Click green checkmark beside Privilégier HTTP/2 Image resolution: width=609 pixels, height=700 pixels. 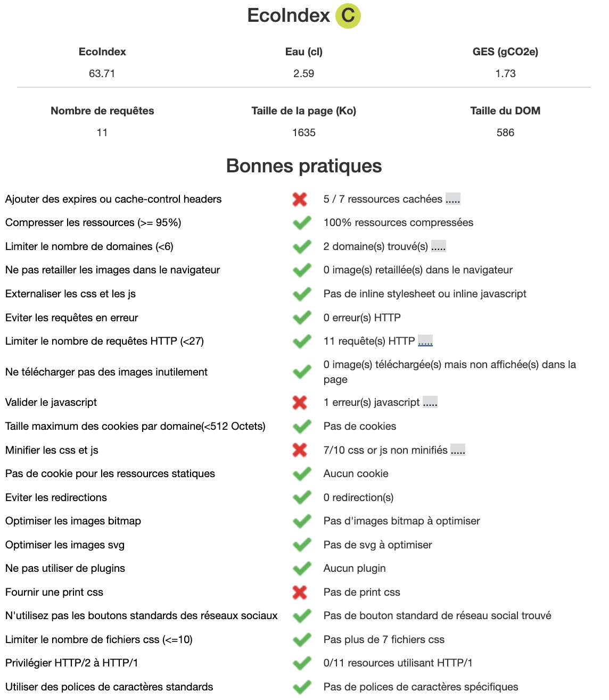[x=302, y=663]
